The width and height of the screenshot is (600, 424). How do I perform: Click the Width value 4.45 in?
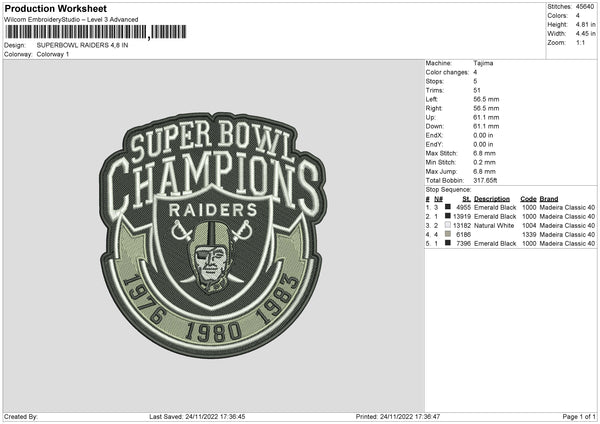coord(585,34)
